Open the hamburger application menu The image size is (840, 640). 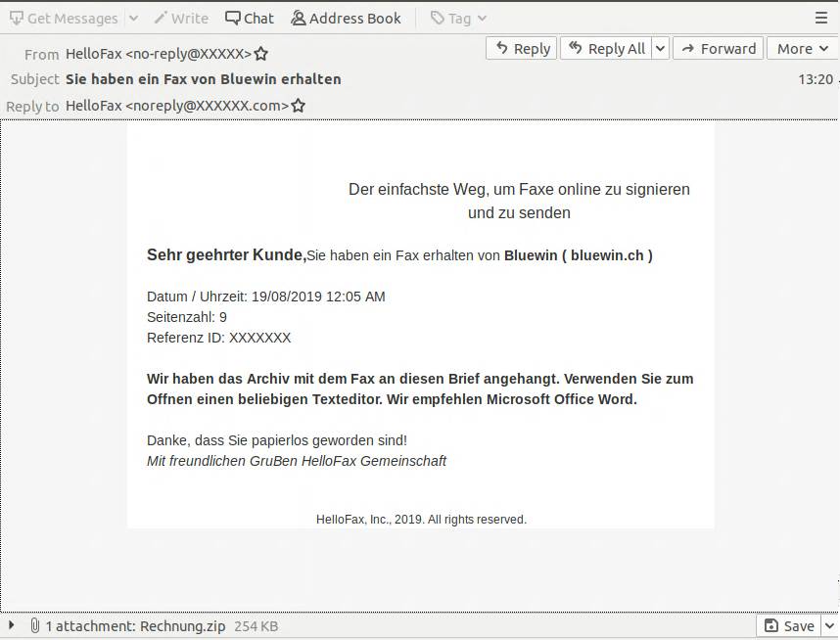point(821,18)
